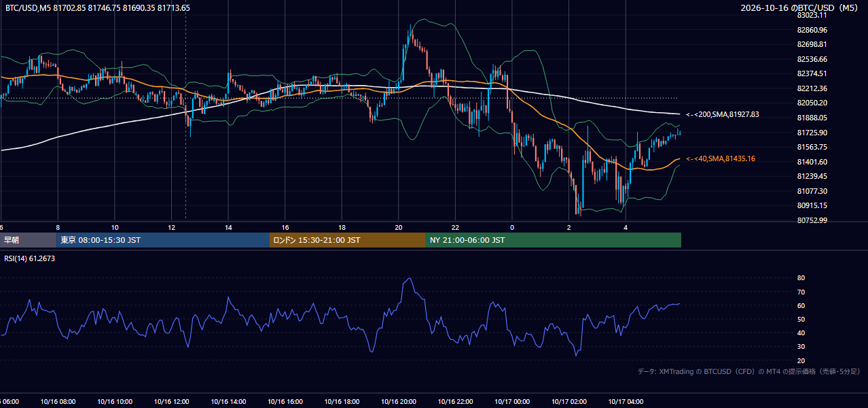Select the NY 21:00-06:00 JST session bar

click(x=554, y=240)
